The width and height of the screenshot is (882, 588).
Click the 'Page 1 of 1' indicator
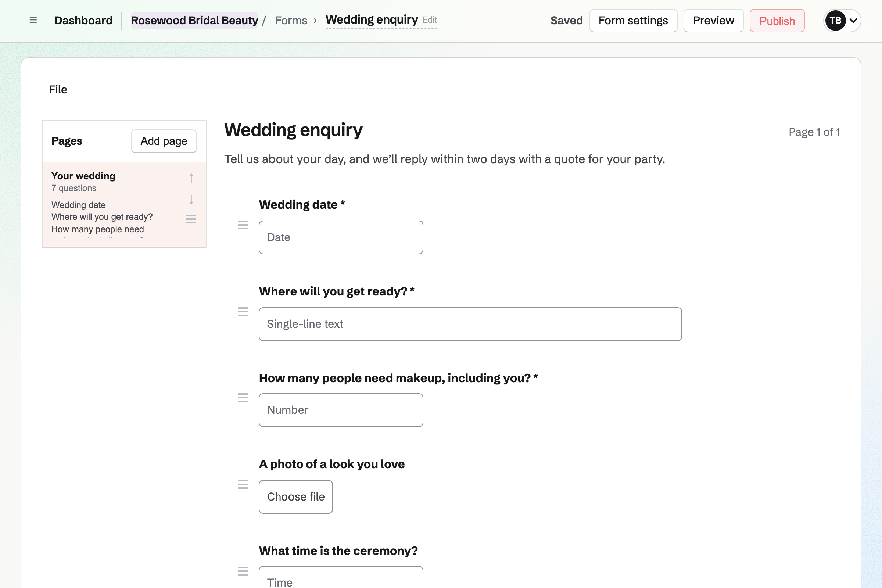[x=814, y=132]
